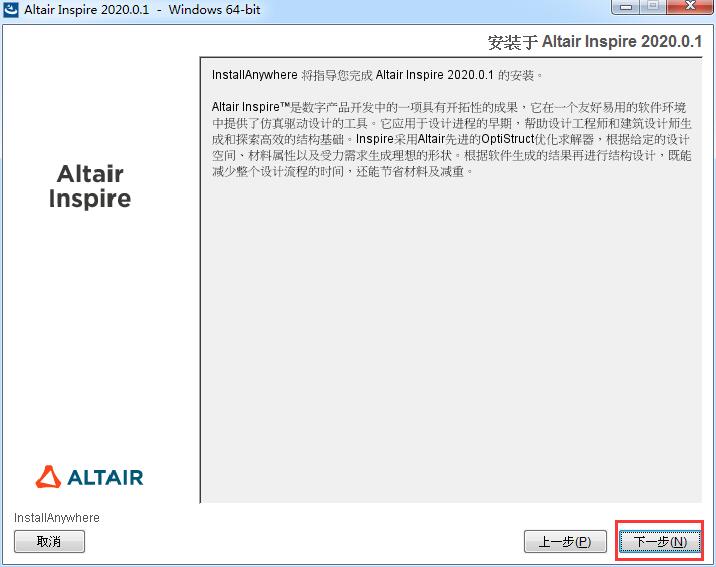Go back with the 上一步(P) button
This screenshot has height=567, width=716.
[x=565, y=541]
